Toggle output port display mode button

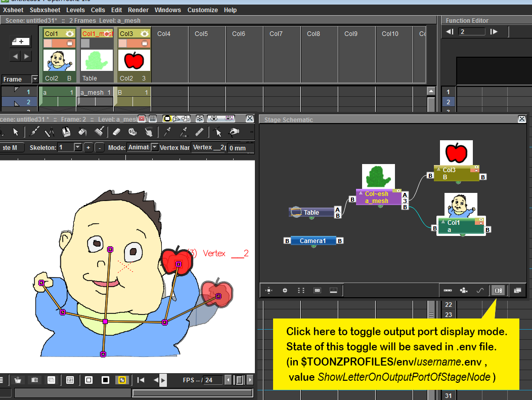(x=498, y=290)
